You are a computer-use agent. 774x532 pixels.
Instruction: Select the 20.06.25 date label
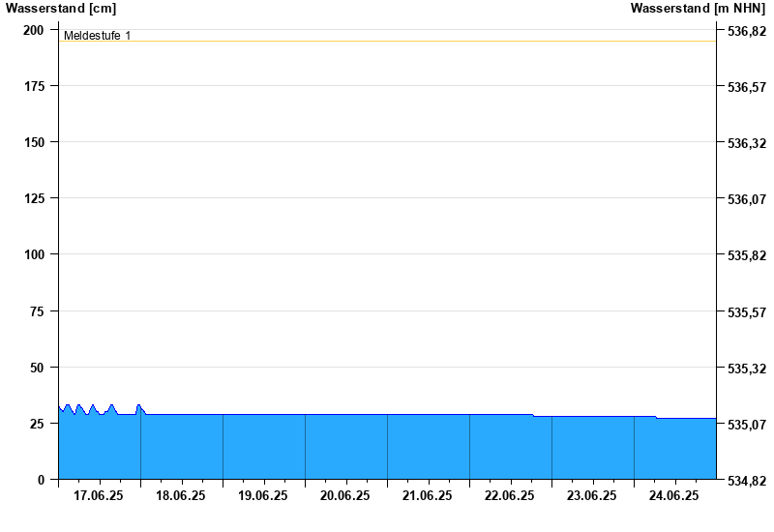tap(345, 496)
